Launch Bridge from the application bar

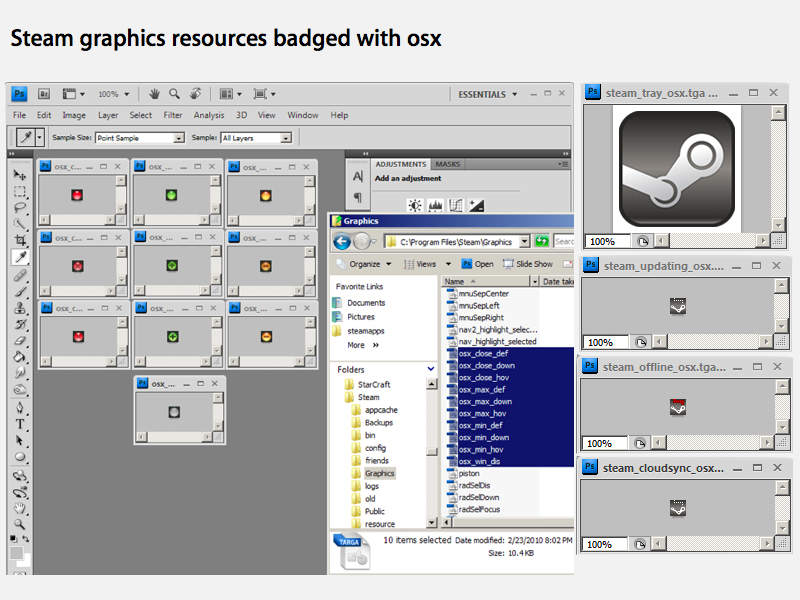44,94
